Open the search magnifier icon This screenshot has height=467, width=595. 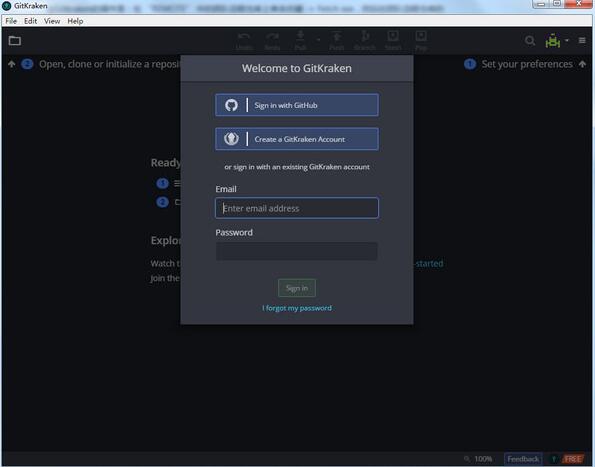(530, 41)
